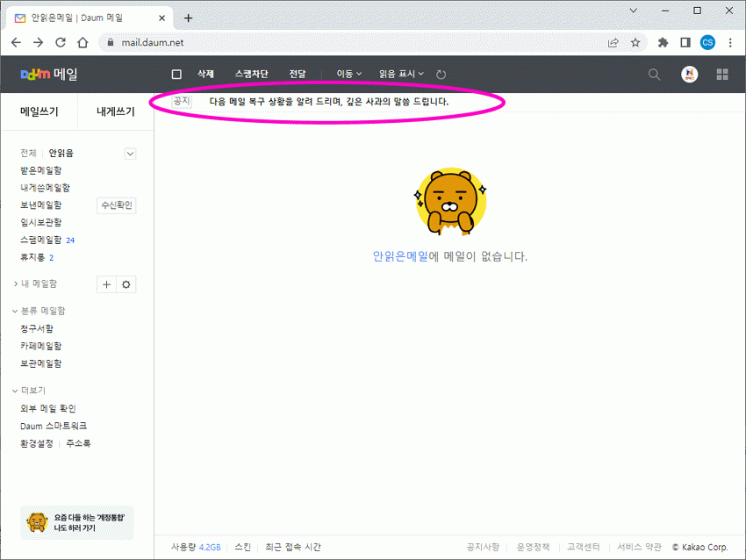Open Chrome three-dot menu

[x=730, y=42]
